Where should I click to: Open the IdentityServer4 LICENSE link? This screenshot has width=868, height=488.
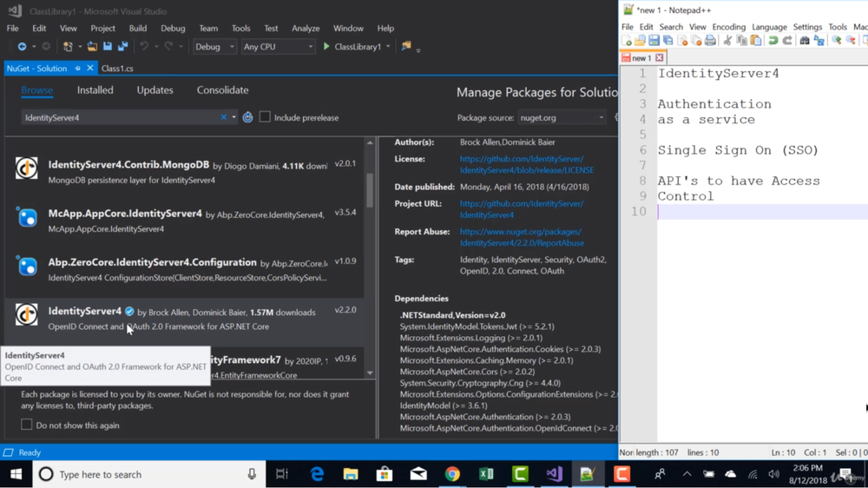point(527,164)
